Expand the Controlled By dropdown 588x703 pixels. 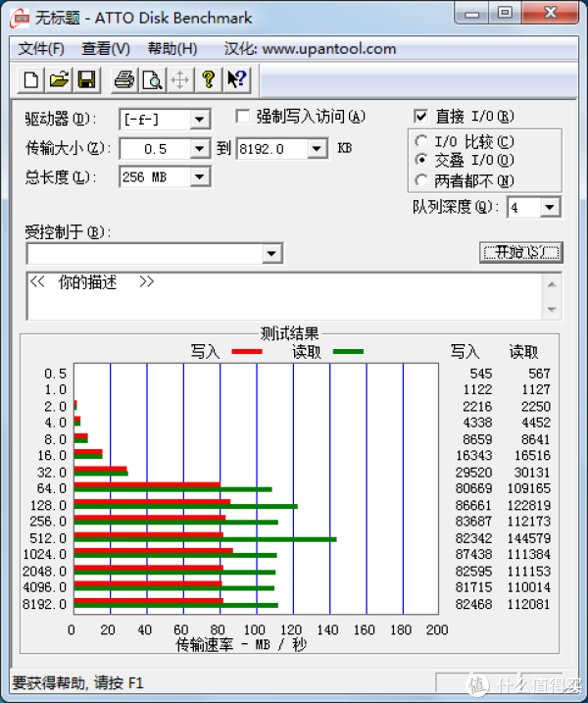coord(271,254)
